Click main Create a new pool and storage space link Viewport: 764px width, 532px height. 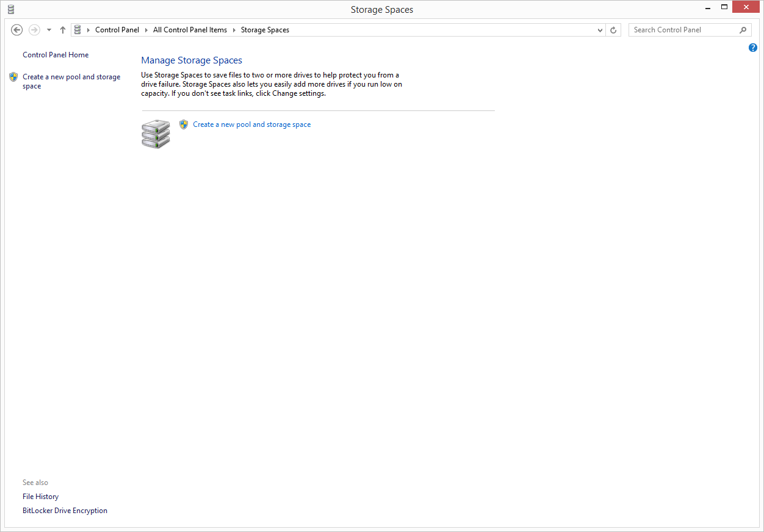tap(252, 124)
